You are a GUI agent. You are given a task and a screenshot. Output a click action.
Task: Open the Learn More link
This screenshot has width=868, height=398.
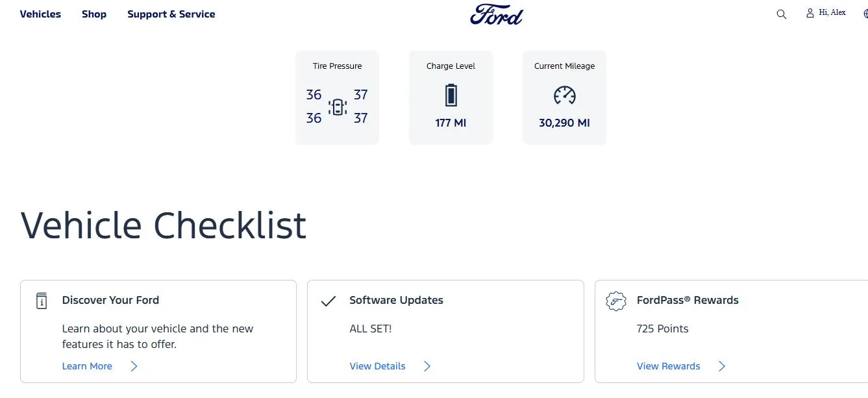[x=87, y=366]
